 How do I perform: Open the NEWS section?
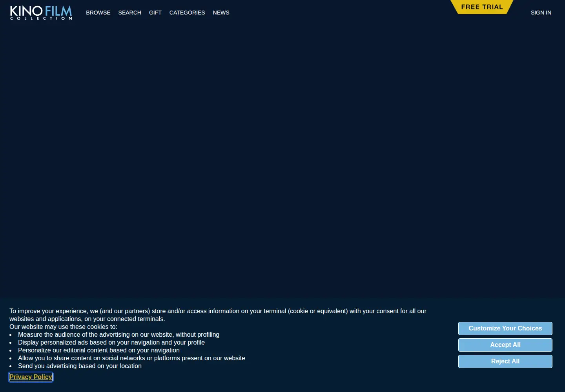point(221,13)
